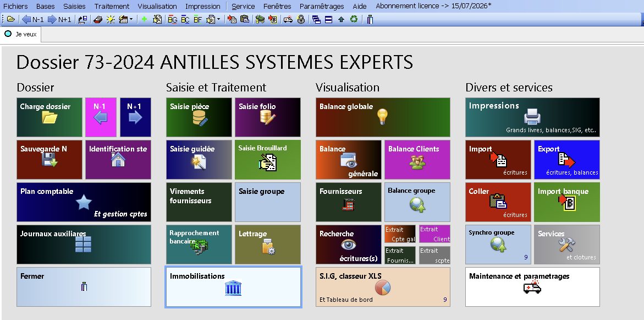Open the Balance globale tile

383,117
